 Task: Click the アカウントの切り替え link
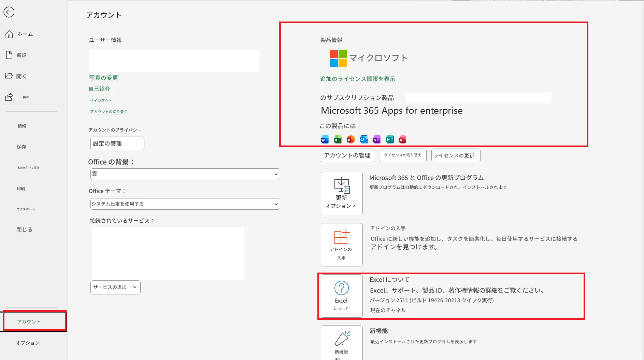[x=109, y=112]
